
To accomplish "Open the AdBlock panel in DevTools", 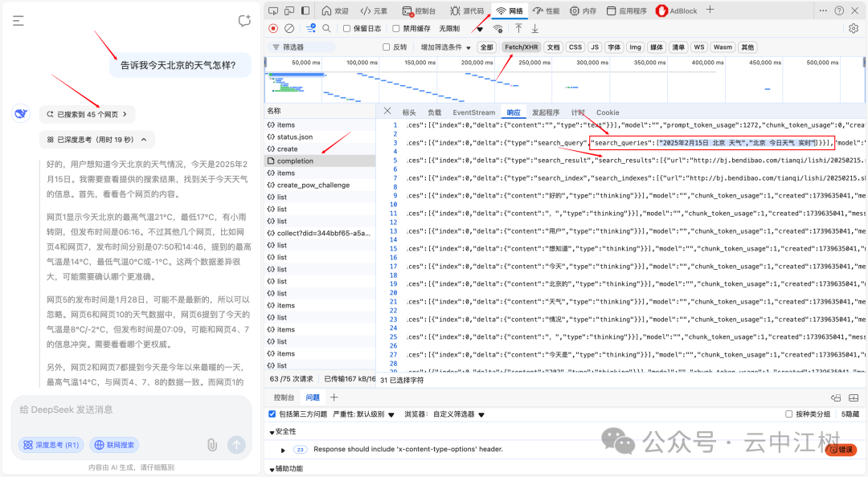I will coord(677,10).
